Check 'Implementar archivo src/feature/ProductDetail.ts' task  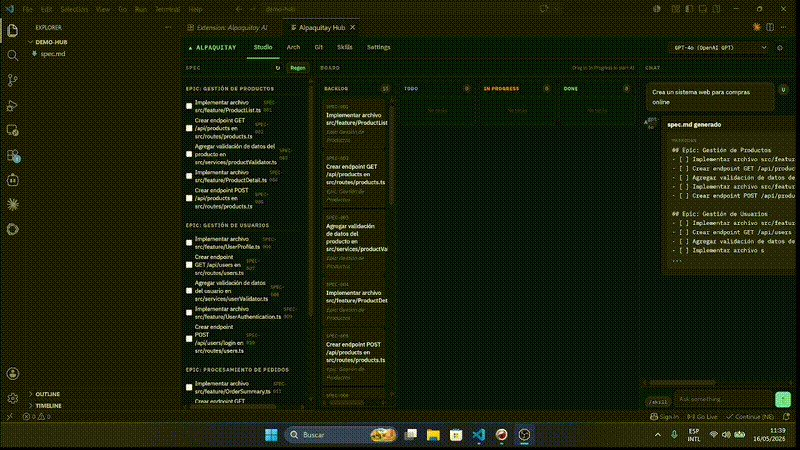(x=189, y=176)
